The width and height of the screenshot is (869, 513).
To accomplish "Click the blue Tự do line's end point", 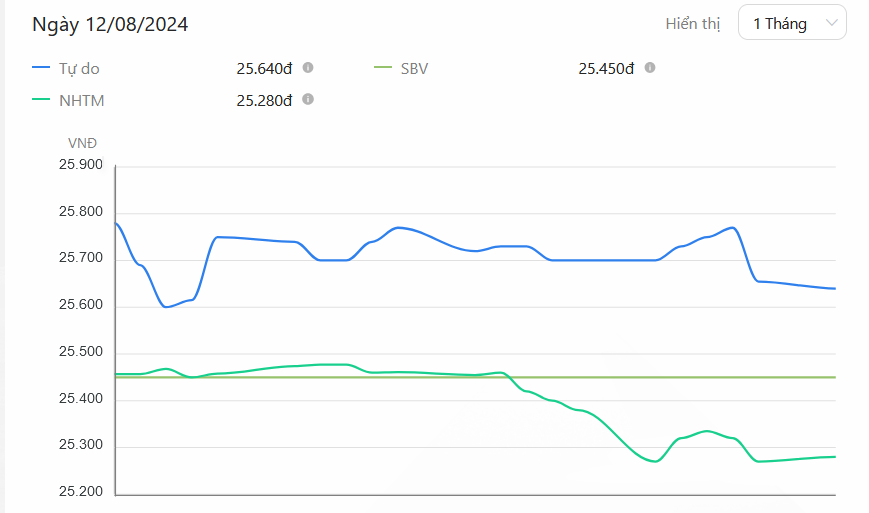I will [x=835, y=289].
